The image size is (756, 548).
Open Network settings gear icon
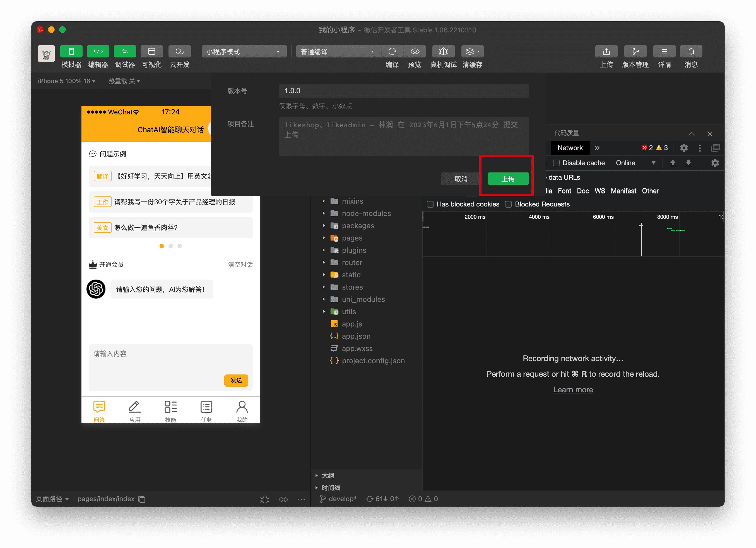pyautogui.click(x=715, y=163)
